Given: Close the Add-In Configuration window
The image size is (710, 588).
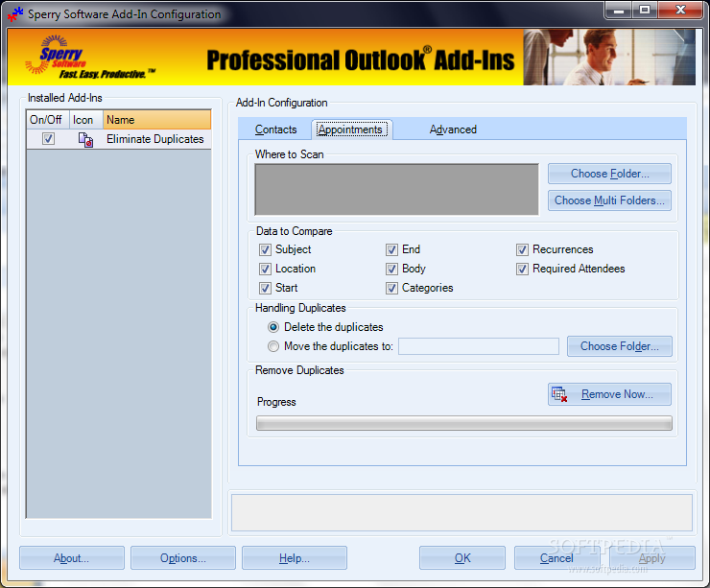Looking at the screenshot, I should click(x=680, y=10).
